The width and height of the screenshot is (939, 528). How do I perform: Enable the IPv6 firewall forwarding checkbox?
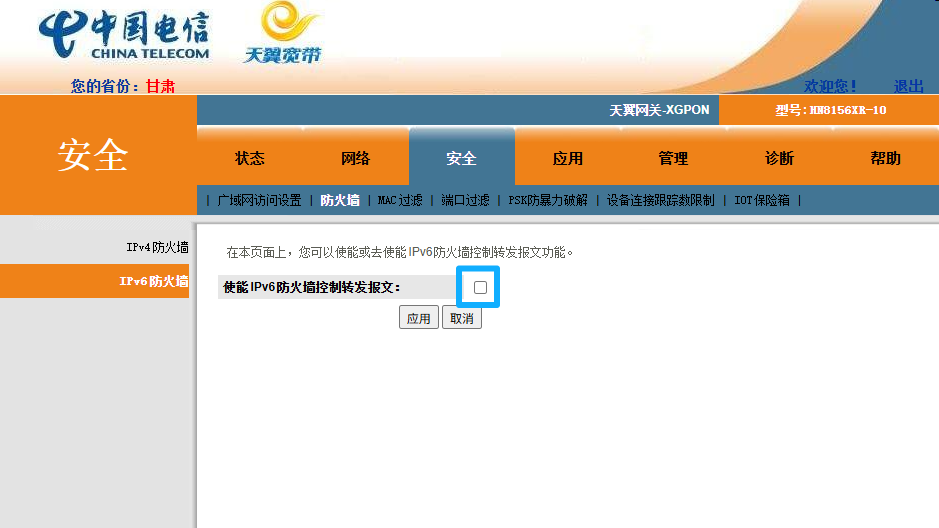[x=480, y=287]
